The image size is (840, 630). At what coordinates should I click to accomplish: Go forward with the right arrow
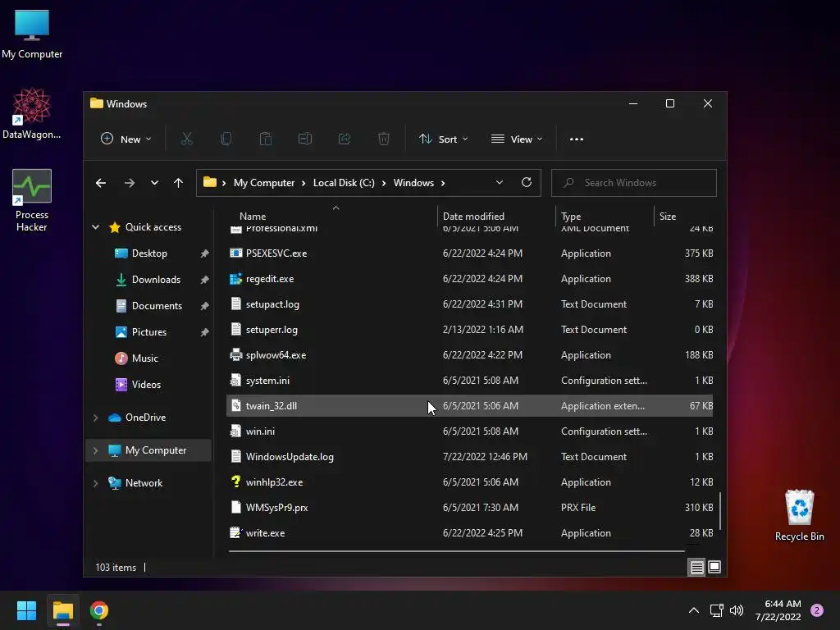[x=130, y=183]
